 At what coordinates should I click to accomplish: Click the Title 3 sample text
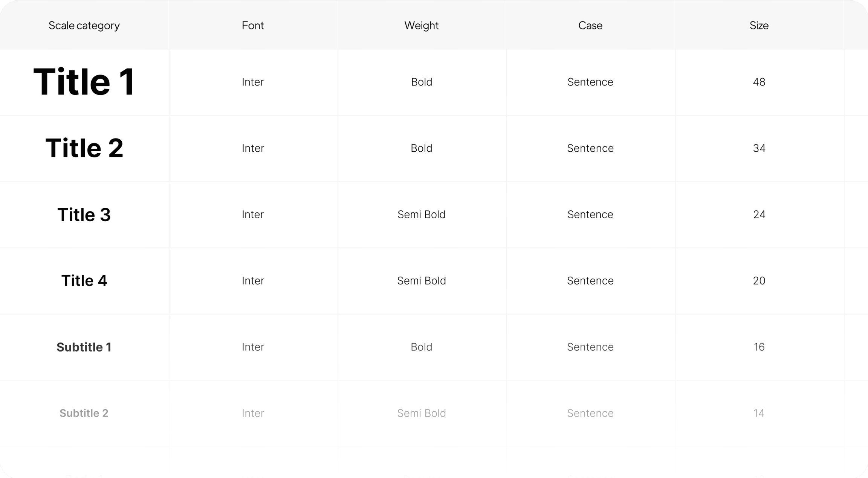[84, 215]
